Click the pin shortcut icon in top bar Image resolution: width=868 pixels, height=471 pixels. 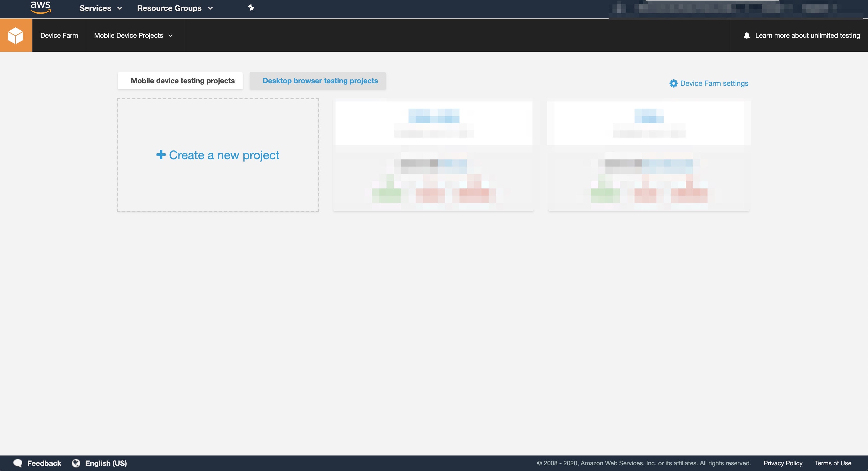251,8
